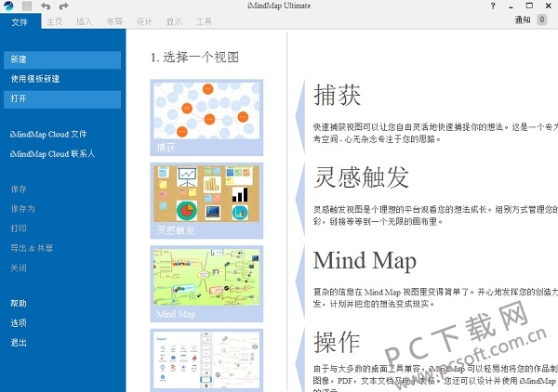
Task: Click the save disk icon in title bar
Action: coord(27,7)
